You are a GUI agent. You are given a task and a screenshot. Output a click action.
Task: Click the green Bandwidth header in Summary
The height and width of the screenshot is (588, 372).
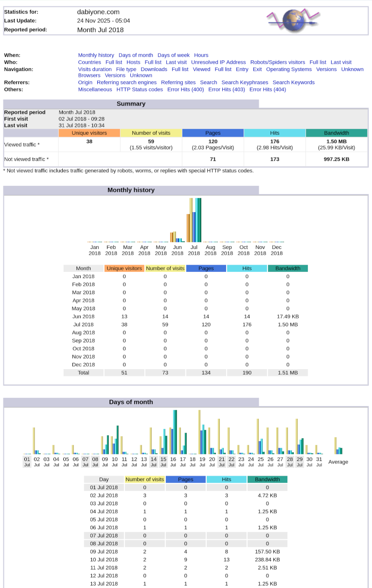coord(337,133)
